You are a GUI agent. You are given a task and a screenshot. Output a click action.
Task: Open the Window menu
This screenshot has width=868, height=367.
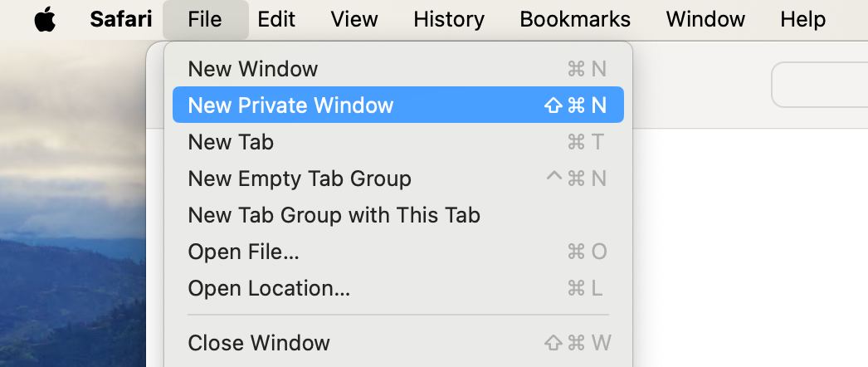coord(705,20)
